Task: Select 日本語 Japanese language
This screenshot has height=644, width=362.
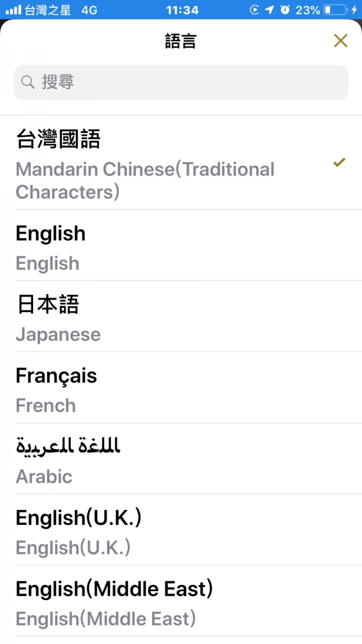Action: pos(181,316)
